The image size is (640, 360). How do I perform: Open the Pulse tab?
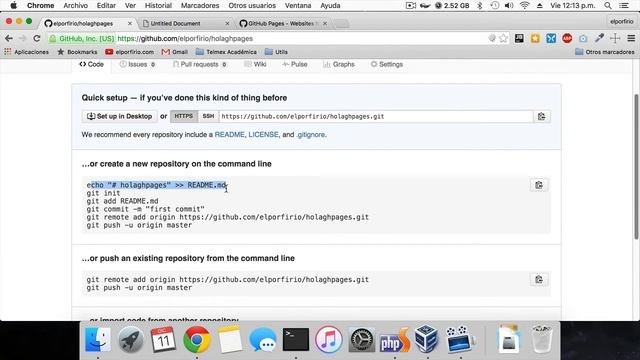pyautogui.click(x=295, y=64)
